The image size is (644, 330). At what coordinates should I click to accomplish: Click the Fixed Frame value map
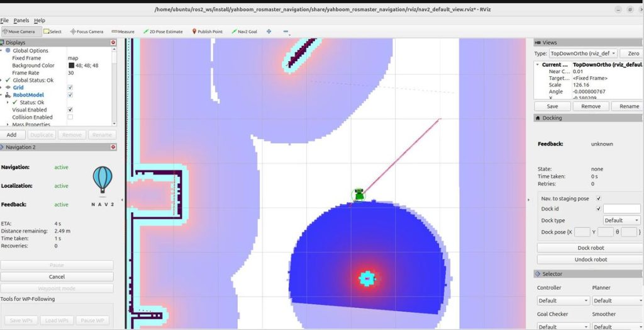[73, 58]
